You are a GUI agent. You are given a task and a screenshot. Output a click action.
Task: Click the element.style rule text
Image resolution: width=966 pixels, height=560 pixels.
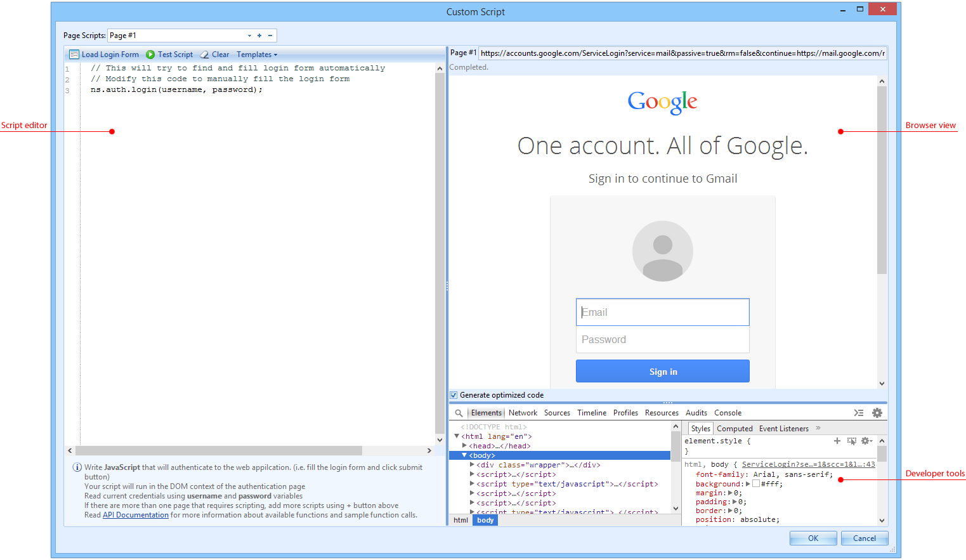tap(717, 441)
